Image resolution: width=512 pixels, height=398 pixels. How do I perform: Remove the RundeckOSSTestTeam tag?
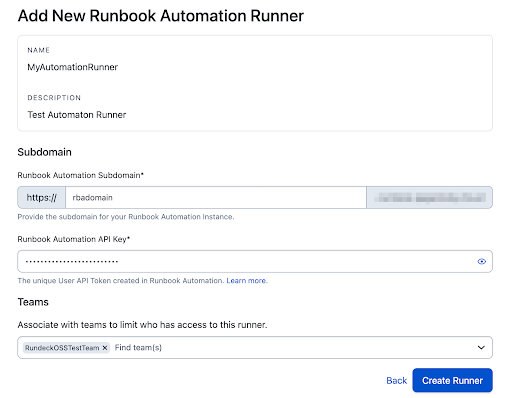(x=105, y=348)
